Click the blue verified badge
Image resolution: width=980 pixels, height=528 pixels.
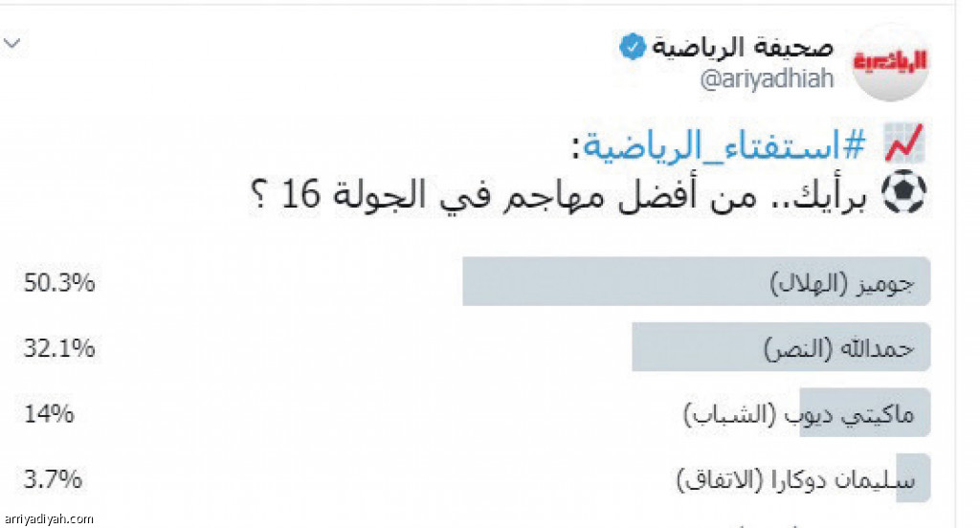click(x=632, y=48)
